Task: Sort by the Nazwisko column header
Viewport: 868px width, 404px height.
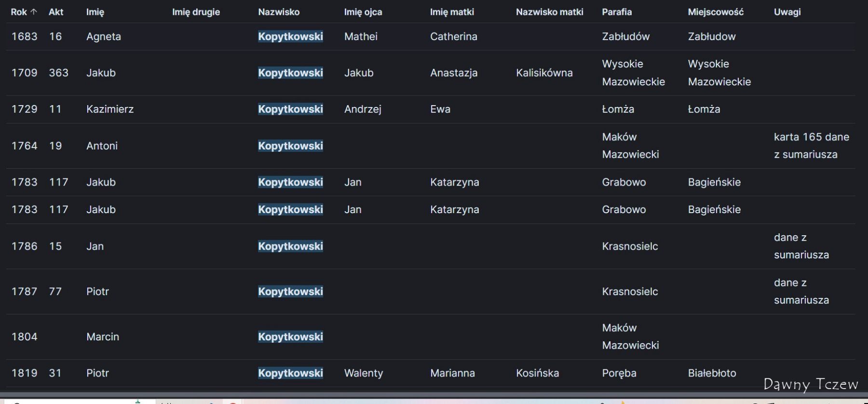Action: (279, 12)
